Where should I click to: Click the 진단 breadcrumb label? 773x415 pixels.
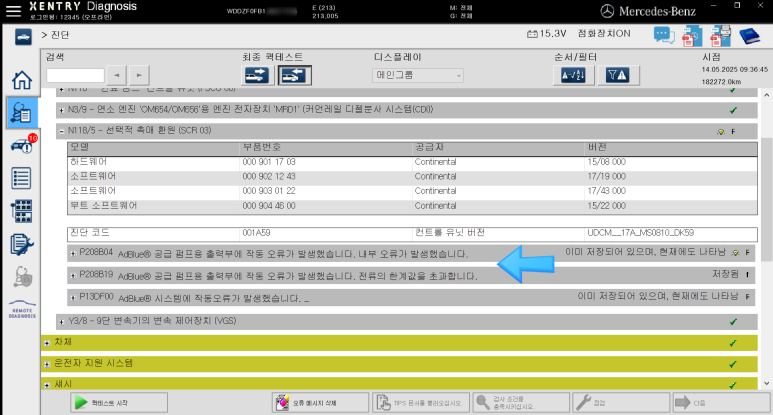point(60,35)
